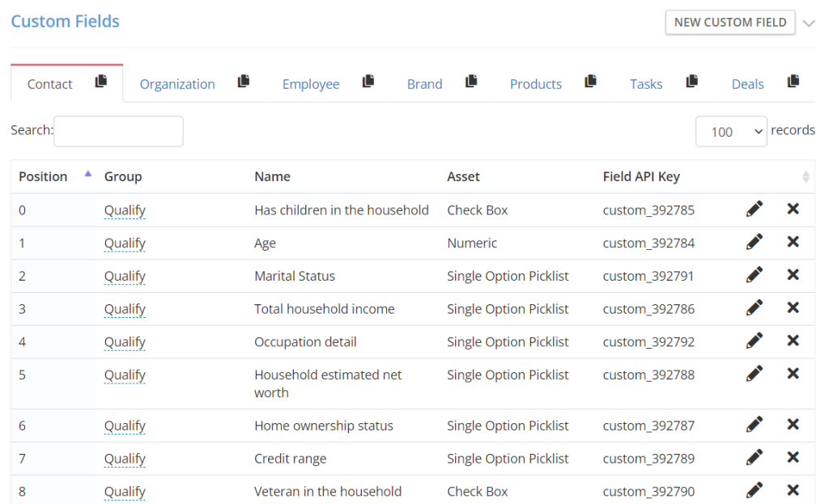This screenshot has height=504, width=829.
Task: Expand the arrow next to New Custom Field
Action: coord(809,23)
